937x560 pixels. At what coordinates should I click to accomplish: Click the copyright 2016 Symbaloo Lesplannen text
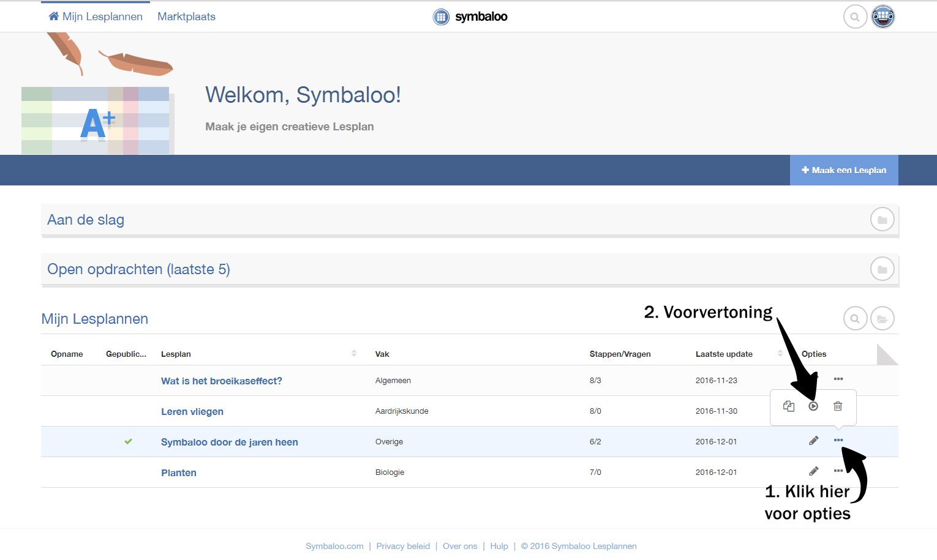pyautogui.click(x=579, y=546)
